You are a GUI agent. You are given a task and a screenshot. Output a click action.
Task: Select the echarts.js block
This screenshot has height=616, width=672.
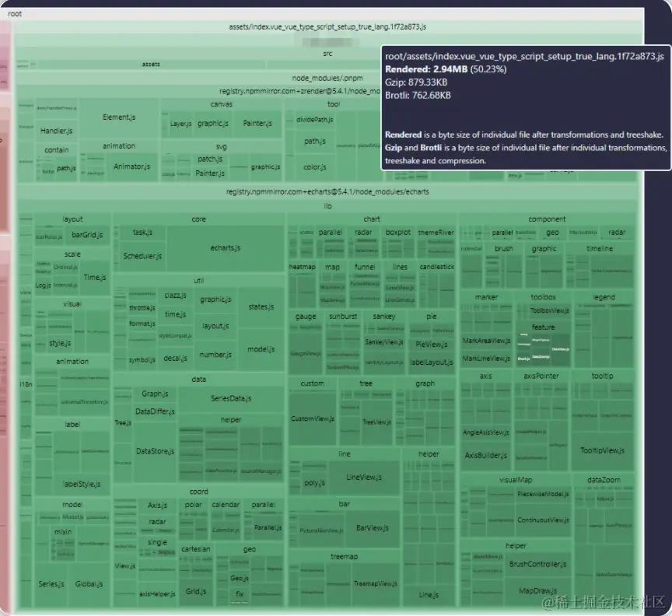226,248
